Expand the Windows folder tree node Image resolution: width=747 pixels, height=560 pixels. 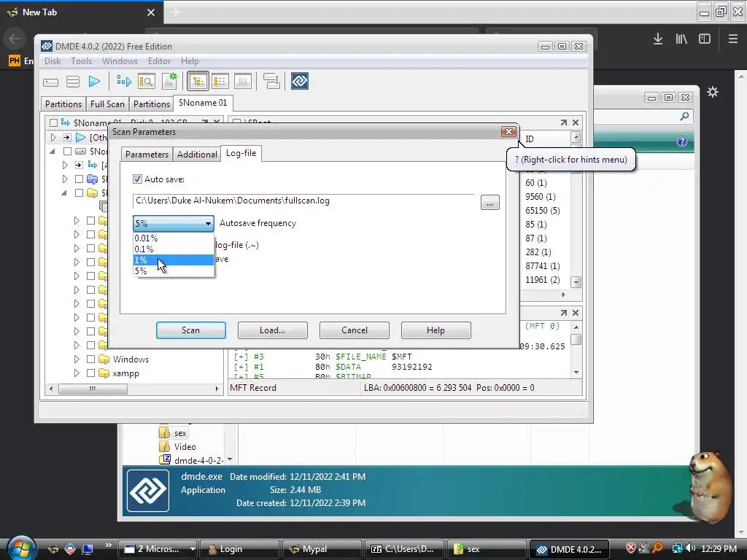point(76,359)
